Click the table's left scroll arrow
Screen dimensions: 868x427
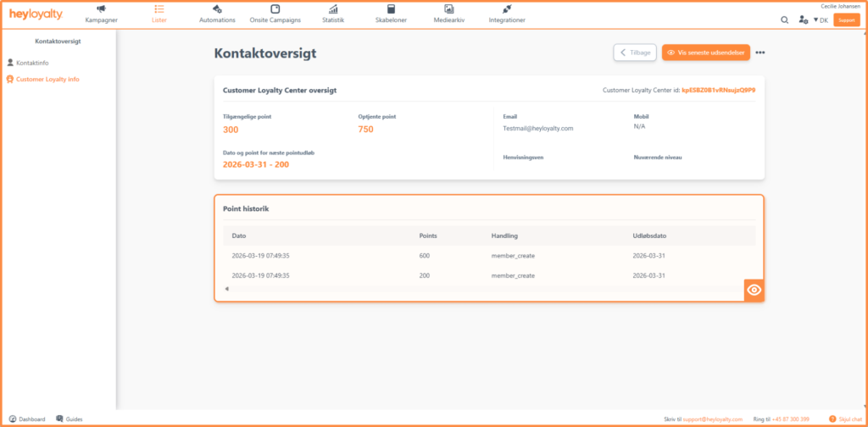(x=225, y=289)
